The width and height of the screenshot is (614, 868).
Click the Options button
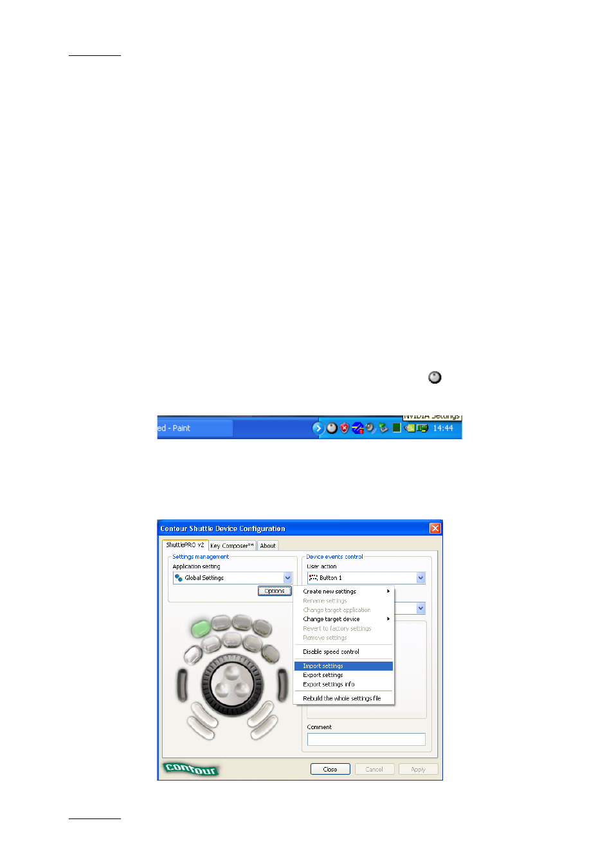pyautogui.click(x=275, y=591)
